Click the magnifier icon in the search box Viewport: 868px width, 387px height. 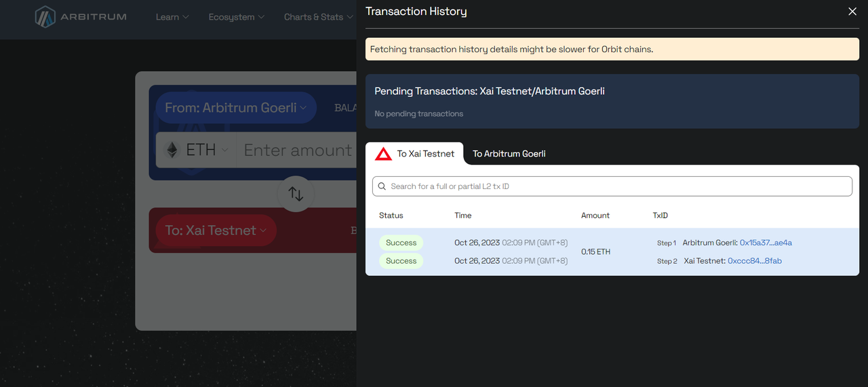(382, 186)
